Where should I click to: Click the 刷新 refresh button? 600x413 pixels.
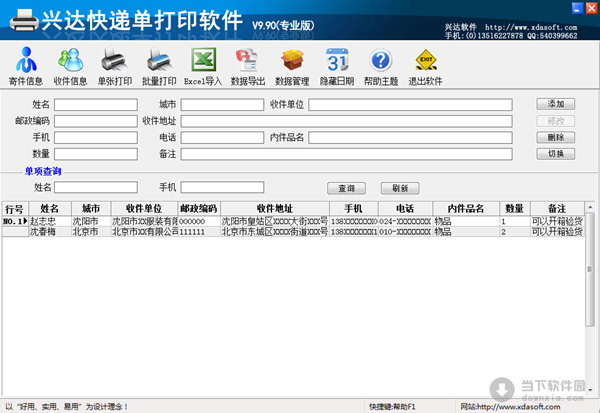click(399, 188)
